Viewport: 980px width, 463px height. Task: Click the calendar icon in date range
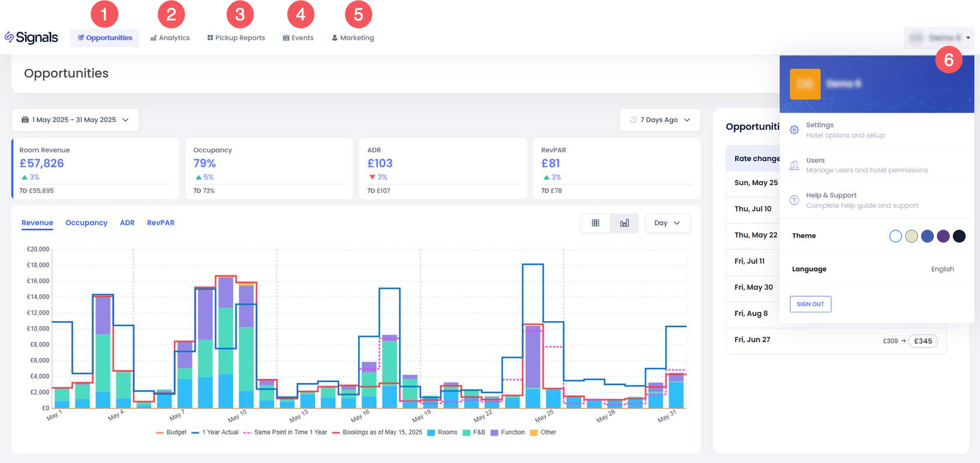pos(25,120)
